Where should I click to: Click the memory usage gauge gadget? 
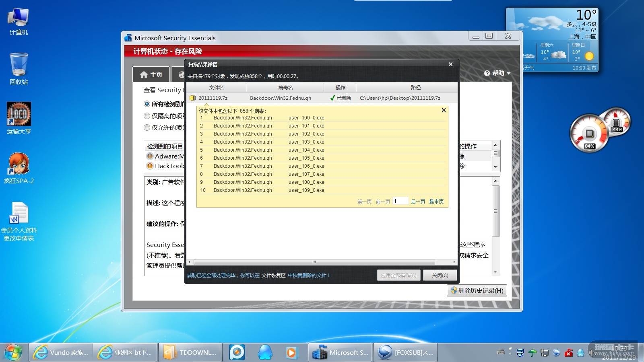click(616, 122)
